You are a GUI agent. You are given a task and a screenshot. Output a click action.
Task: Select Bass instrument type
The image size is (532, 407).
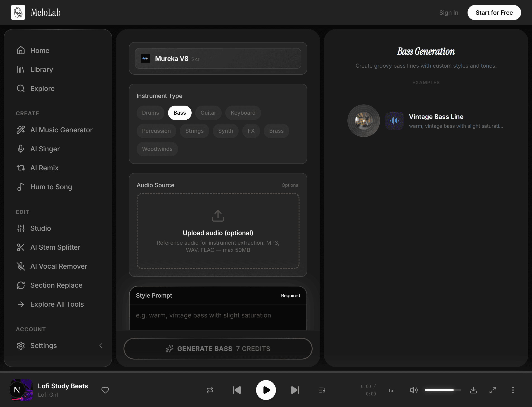(x=180, y=113)
